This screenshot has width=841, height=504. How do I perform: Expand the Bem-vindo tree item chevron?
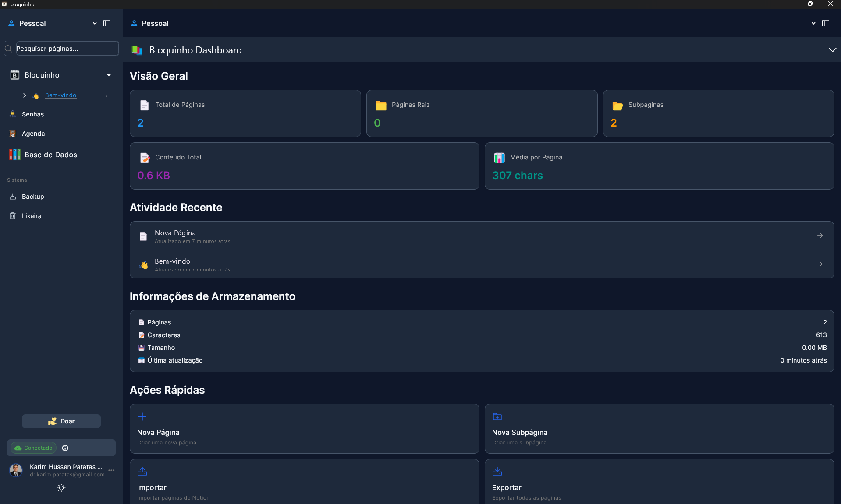(x=25, y=95)
